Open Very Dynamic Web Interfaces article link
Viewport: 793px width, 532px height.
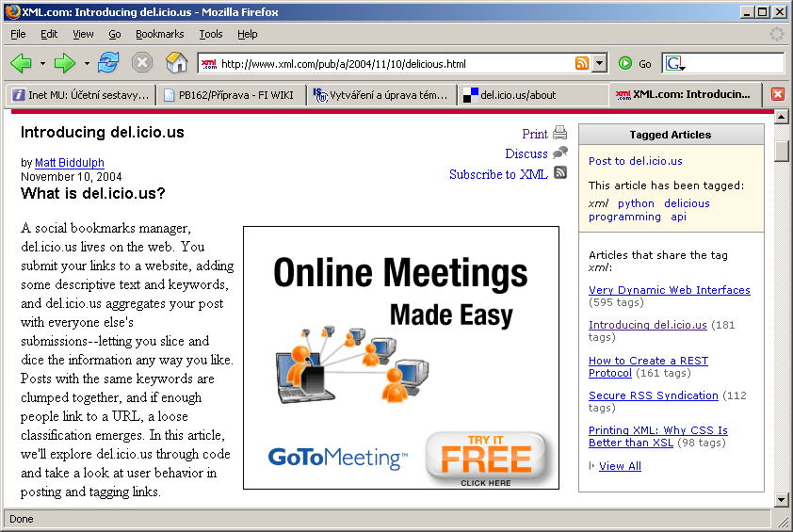pos(669,290)
